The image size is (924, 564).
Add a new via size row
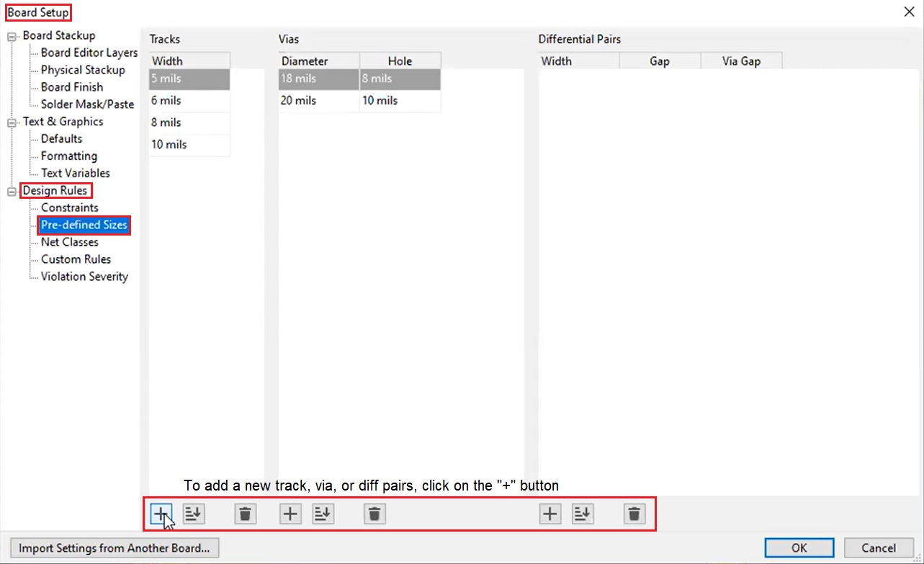pos(290,514)
